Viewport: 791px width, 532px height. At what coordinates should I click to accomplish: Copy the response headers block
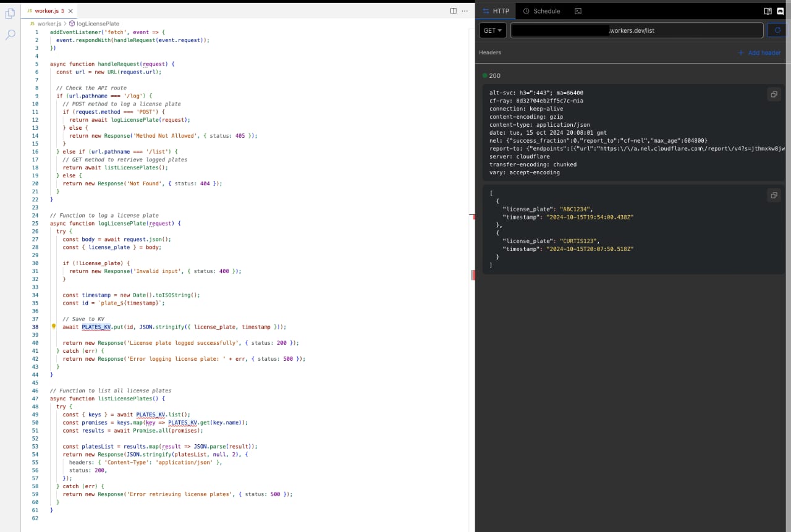tap(774, 95)
